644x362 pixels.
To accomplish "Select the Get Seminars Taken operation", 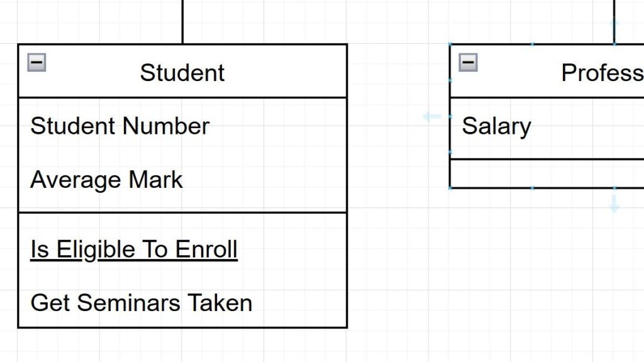I will (141, 303).
